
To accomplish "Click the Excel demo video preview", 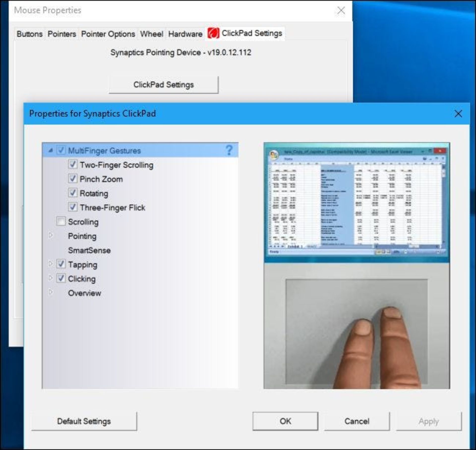I will tap(357, 202).
